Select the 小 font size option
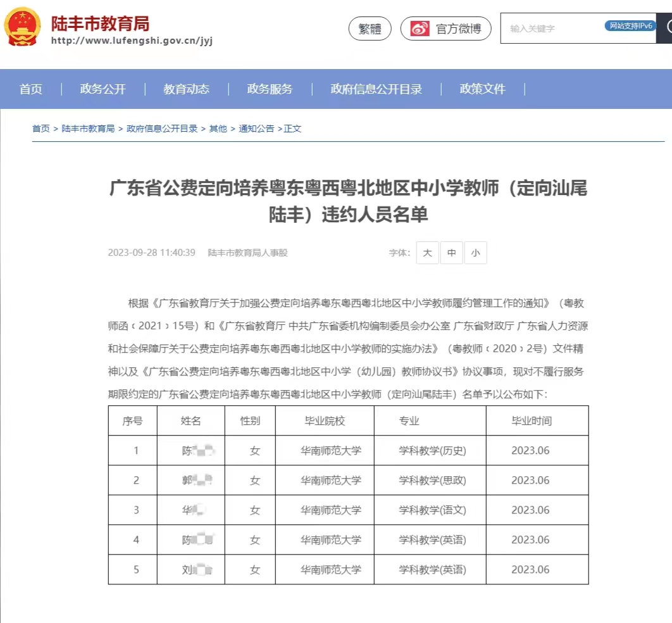The height and width of the screenshot is (623, 672). (x=475, y=253)
